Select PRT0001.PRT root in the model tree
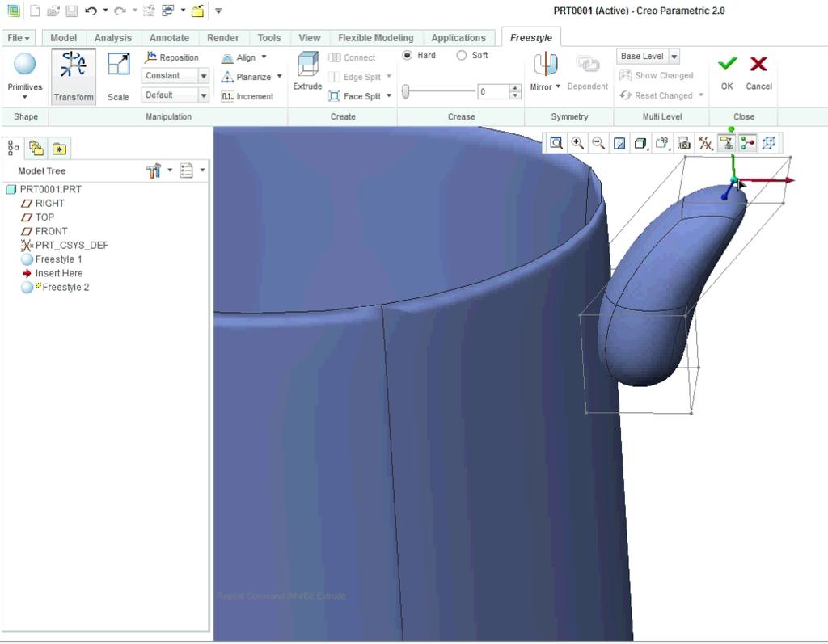Image resolution: width=828 pixels, height=644 pixels. point(44,189)
